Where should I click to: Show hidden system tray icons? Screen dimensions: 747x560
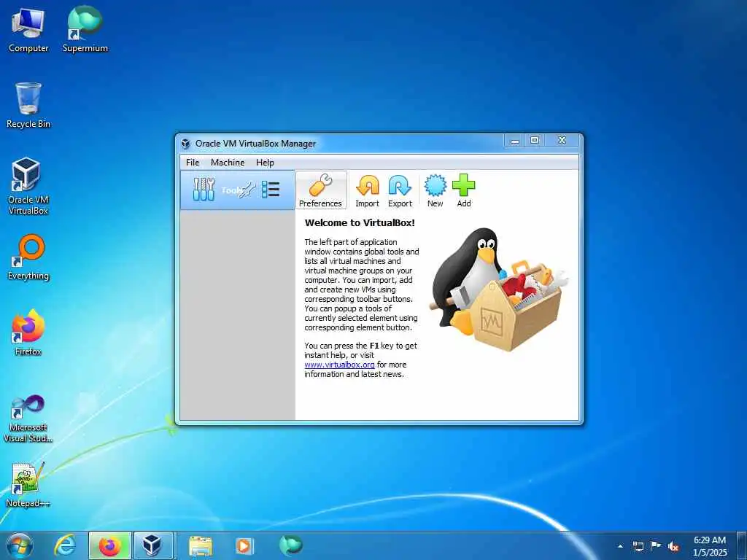coord(620,546)
